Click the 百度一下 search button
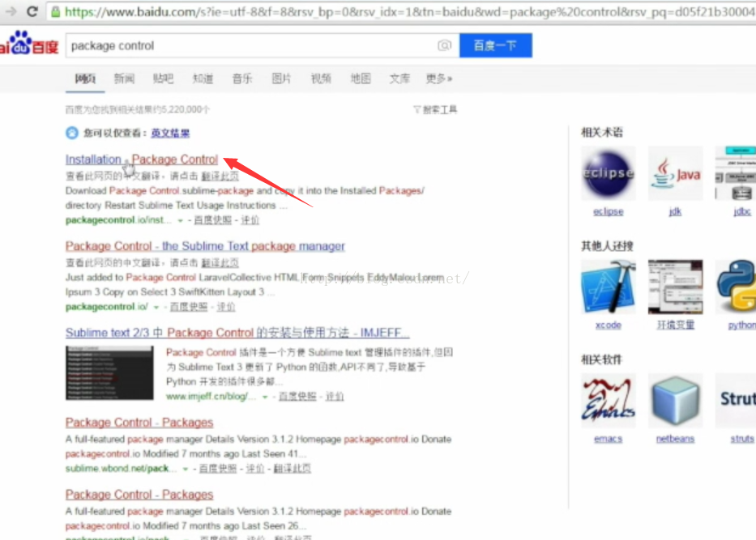 click(x=496, y=45)
